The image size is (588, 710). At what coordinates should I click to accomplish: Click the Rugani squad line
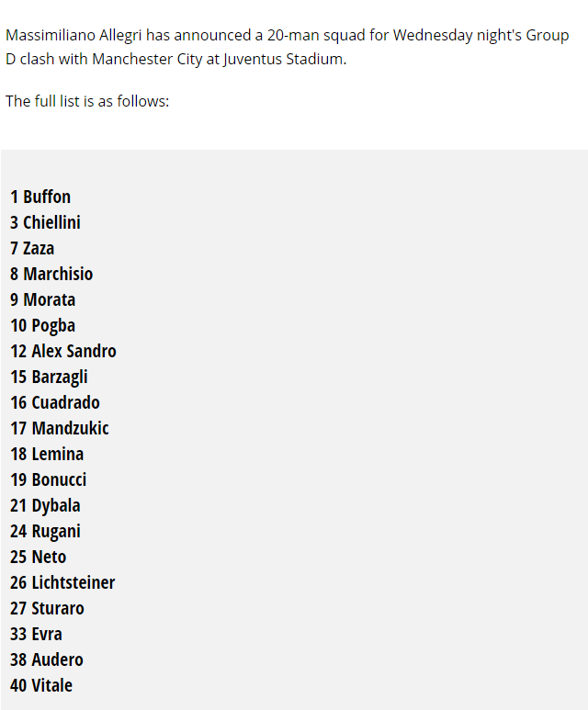[x=55, y=531]
